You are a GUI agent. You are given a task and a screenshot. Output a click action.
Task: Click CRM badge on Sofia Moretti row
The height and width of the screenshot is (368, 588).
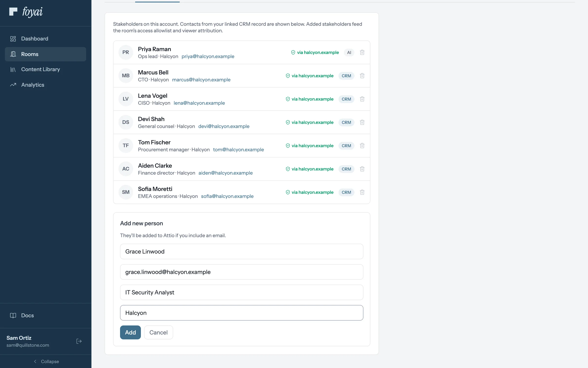point(346,192)
